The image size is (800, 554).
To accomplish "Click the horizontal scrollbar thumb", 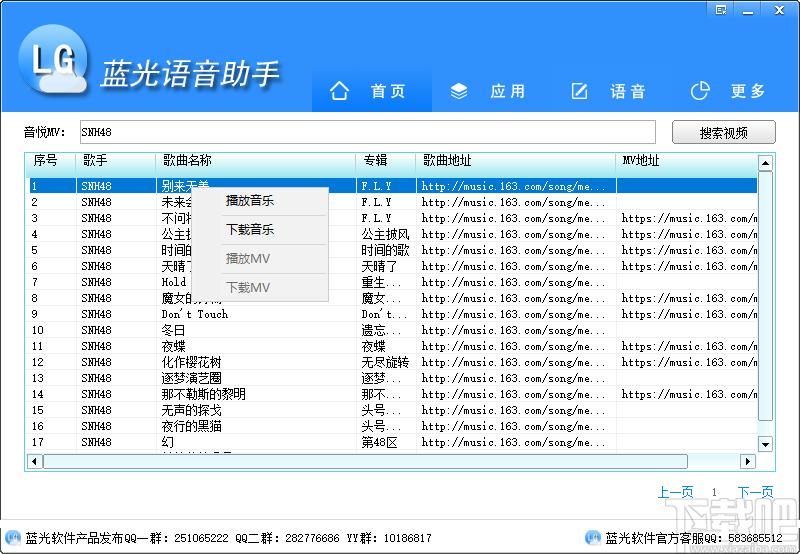I will point(365,462).
